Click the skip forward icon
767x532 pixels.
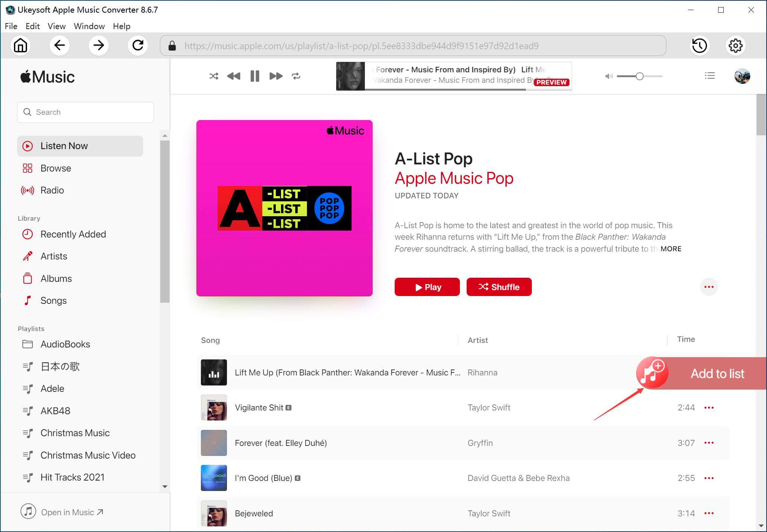click(275, 76)
